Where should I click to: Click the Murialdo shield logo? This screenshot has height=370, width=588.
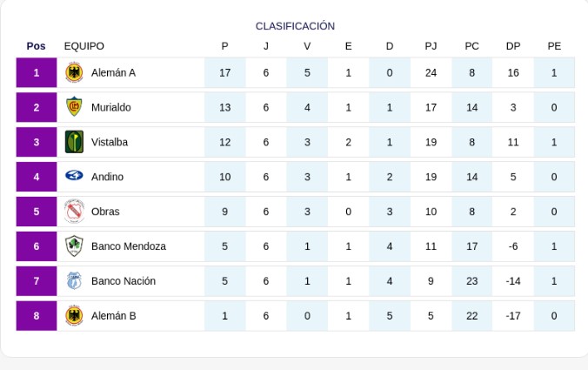point(74,107)
